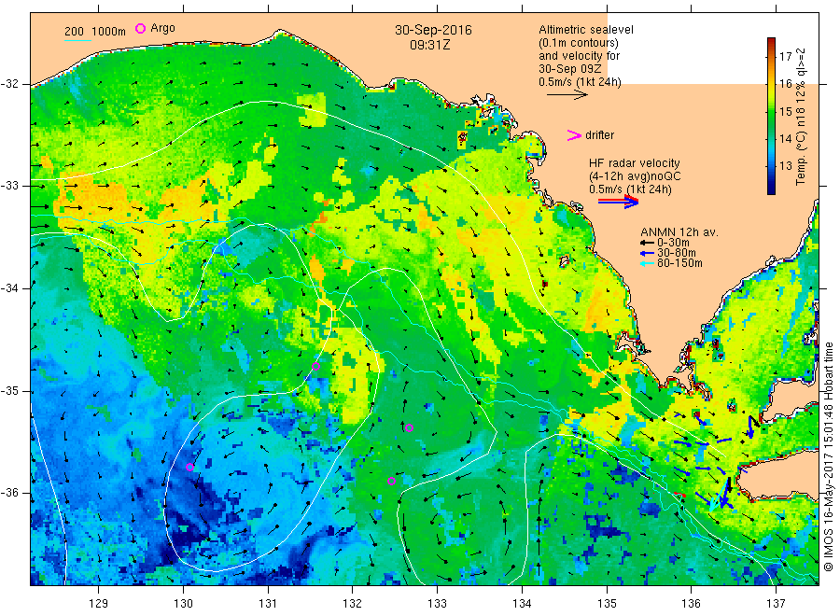This screenshot has width=840, height=616.
Task: Click the 16 tick on temperature scale
Action: pyautogui.click(x=785, y=84)
